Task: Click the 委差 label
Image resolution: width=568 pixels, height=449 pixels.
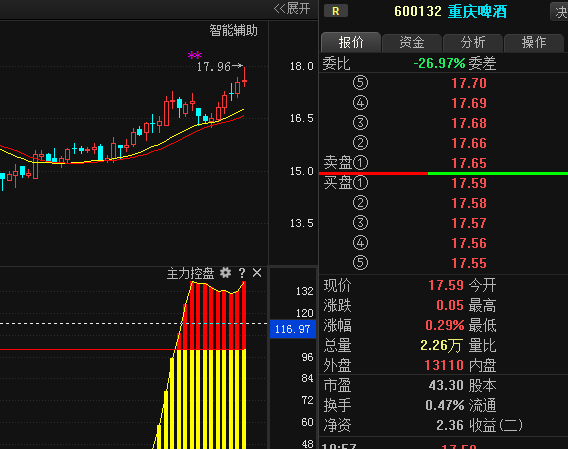Action: (482, 63)
